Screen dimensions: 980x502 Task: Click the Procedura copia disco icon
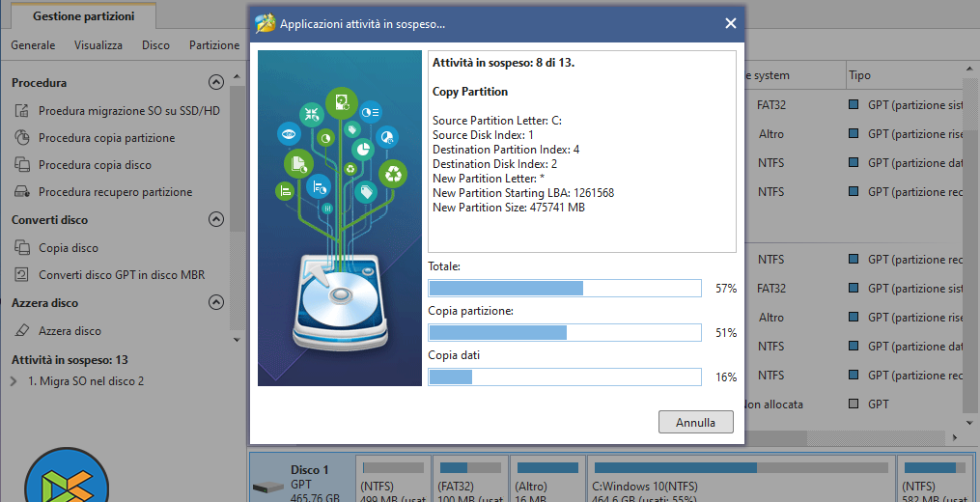pos(22,164)
